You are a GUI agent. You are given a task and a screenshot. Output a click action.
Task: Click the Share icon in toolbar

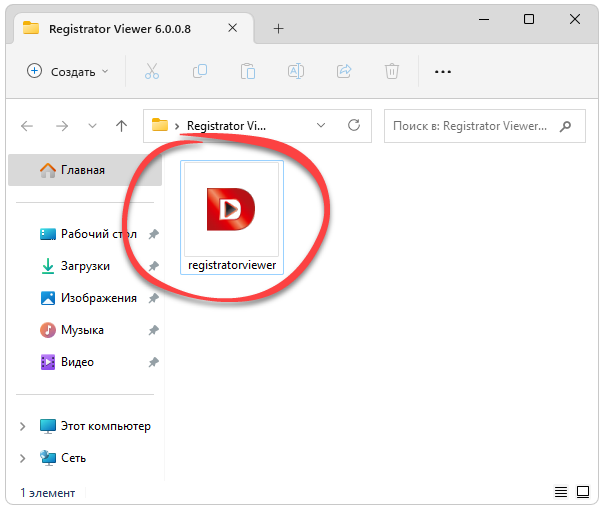pos(344,71)
